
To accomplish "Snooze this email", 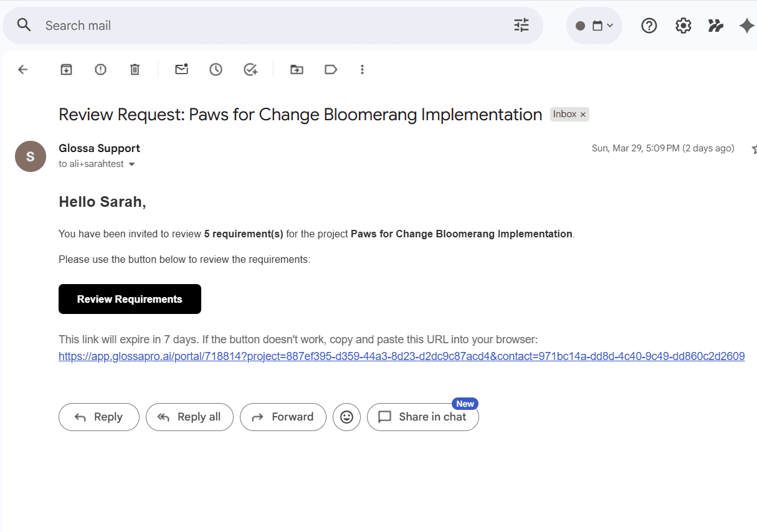I will (x=216, y=69).
